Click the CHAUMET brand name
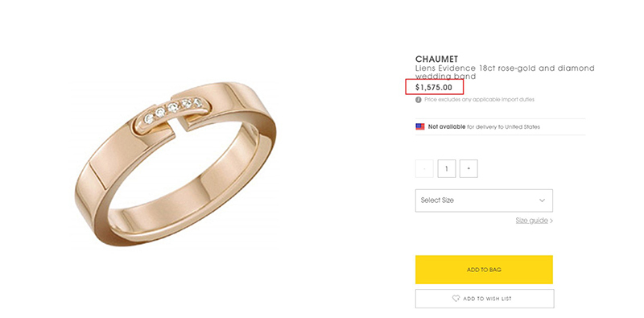Viewport: 644px width, 318px height. [x=436, y=60]
